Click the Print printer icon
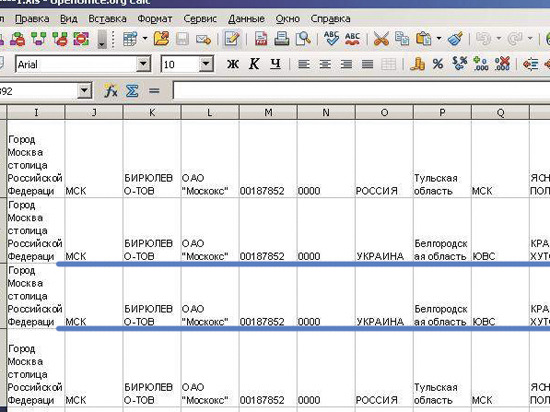This screenshot has width=550, height=412. [281, 39]
